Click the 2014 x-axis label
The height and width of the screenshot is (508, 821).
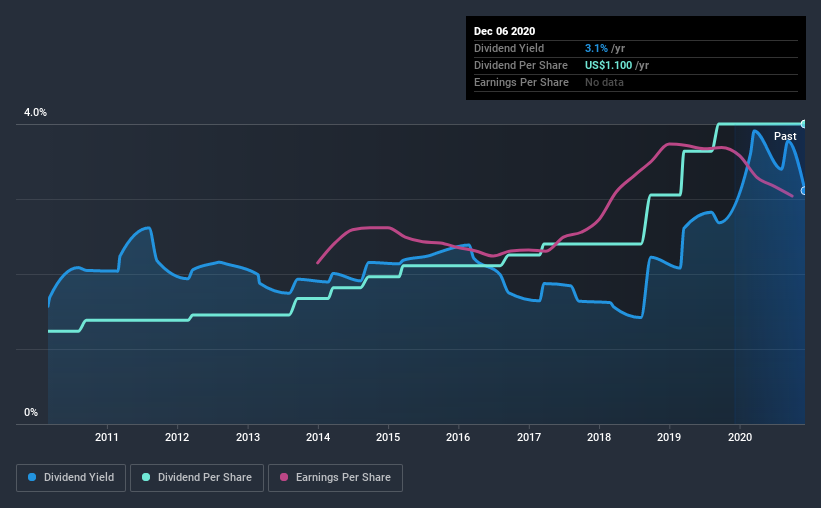pyautogui.click(x=318, y=437)
